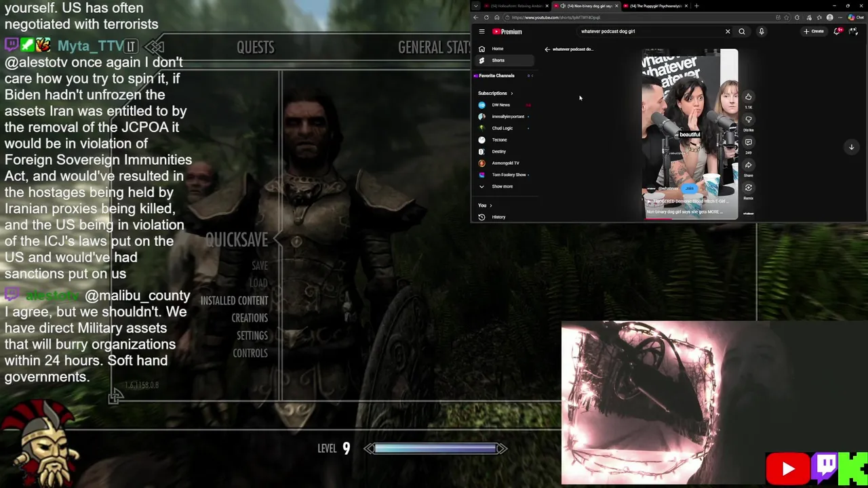Image resolution: width=868 pixels, height=488 pixels.
Task: Open the YouTube hamburger guide menu
Action: point(481,31)
